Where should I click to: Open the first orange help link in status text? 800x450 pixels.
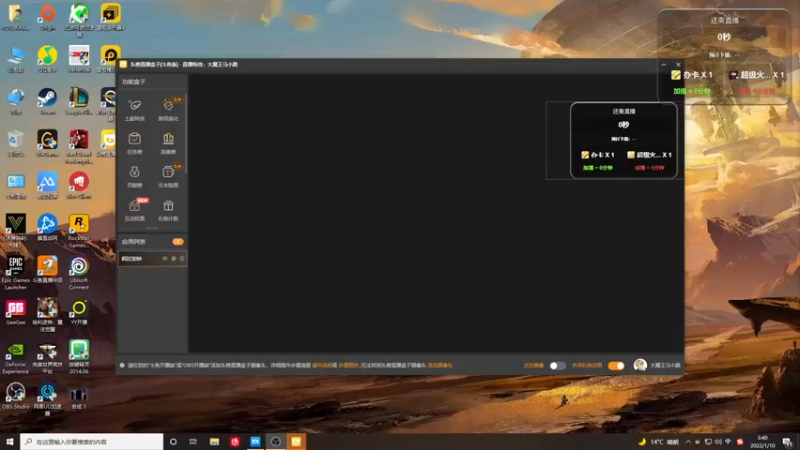point(323,365)
